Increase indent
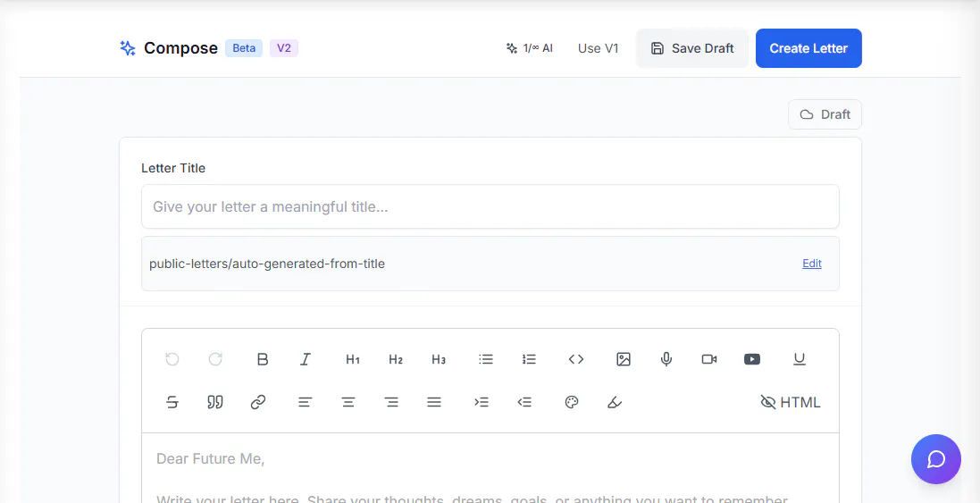 pos(482,402)
